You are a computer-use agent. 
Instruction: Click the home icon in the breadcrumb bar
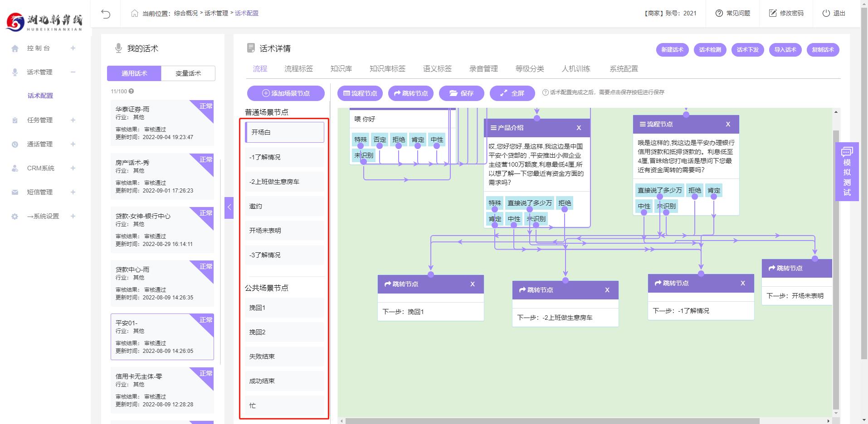tap(134, 13)
